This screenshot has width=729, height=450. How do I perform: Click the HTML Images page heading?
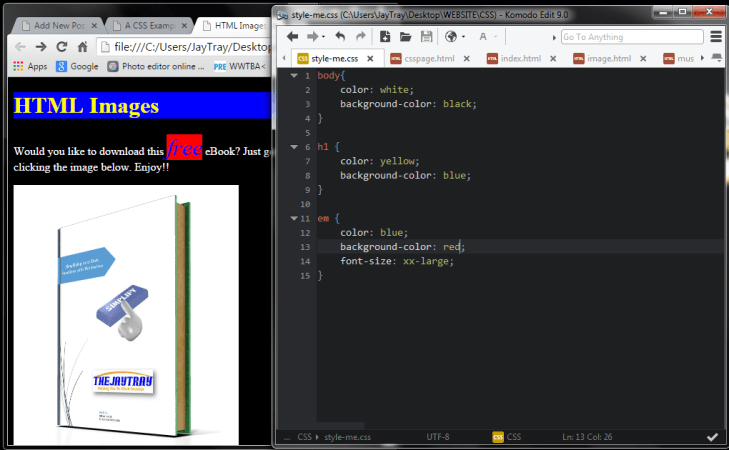point(86,106)
